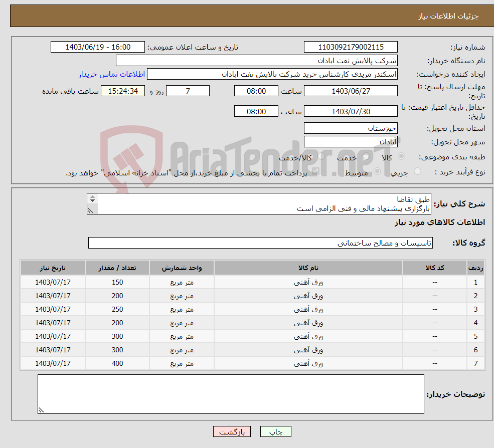The width and height of the screenshot is (494, 448).
Task: Click the ردیف column header
Action: pos(476,268)
